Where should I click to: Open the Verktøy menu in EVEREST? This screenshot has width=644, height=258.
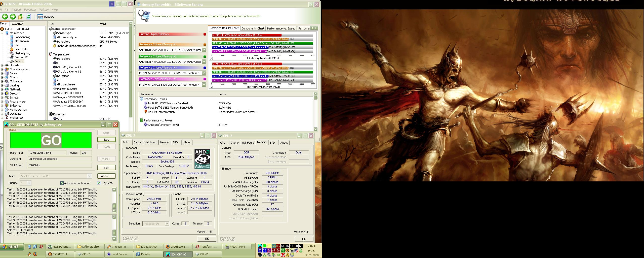44,10
